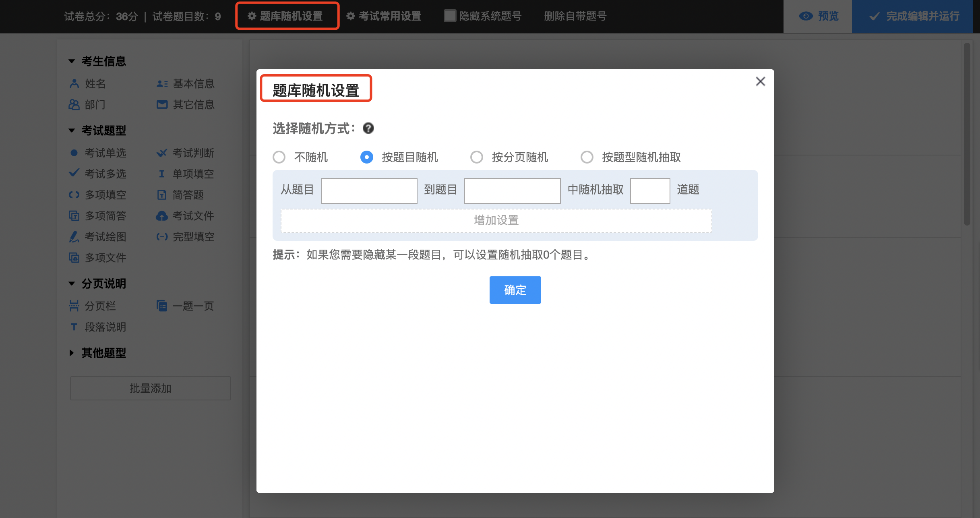The width and height of the screenshot is (980, 518).
Task: Focus the 中随机抽取 count input field
Action: 650,191
